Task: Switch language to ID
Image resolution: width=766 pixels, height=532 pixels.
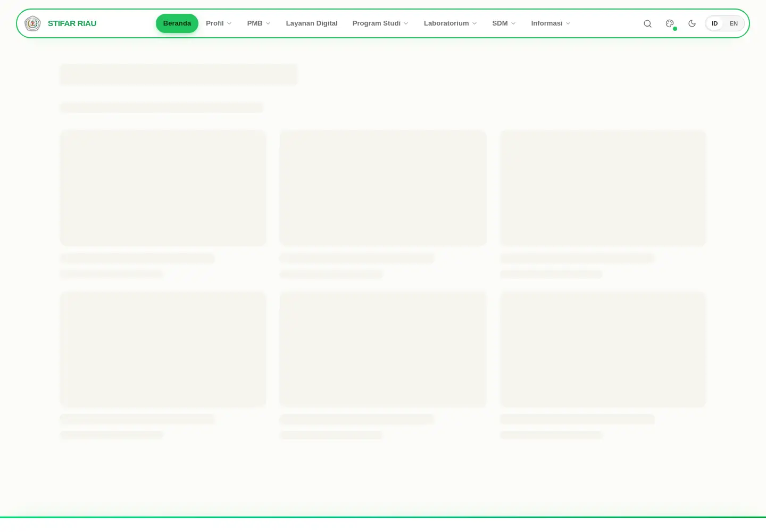Action: pyautogui.click(x=714, y=23)
